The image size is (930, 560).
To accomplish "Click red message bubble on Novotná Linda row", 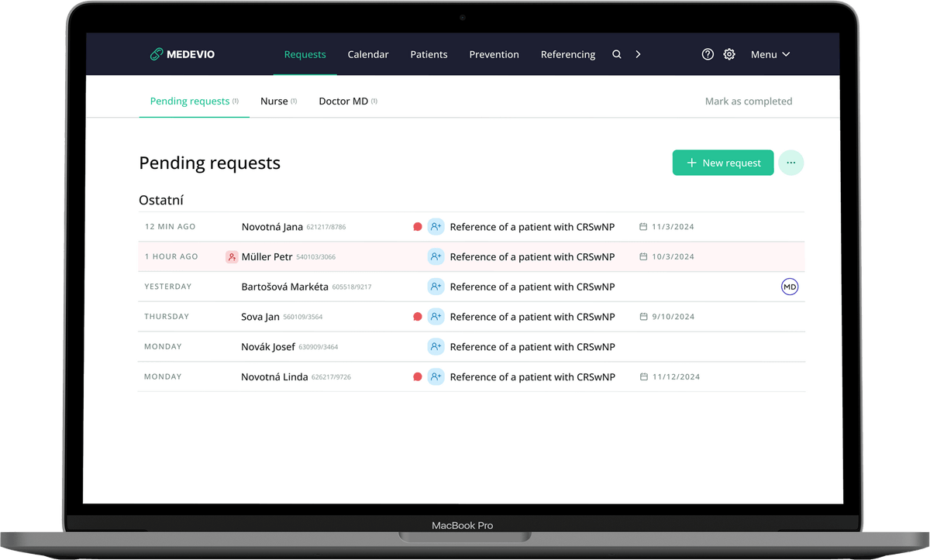I will click(x=418, y=377).
